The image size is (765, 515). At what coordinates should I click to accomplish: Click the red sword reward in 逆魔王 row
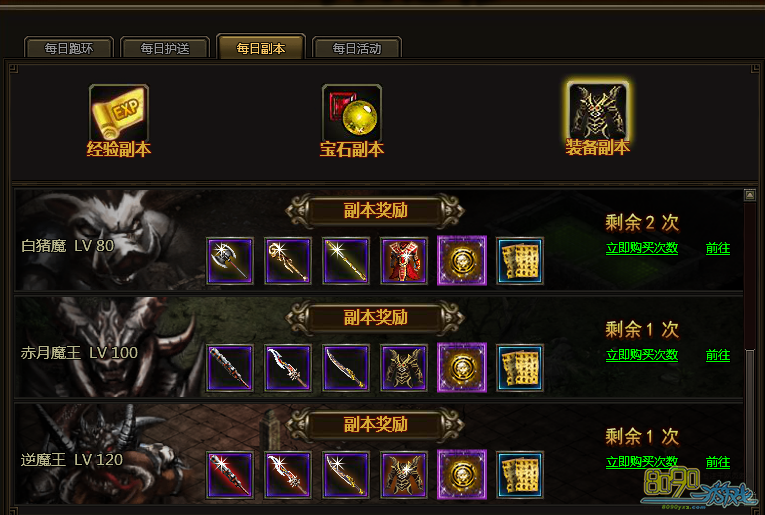pyautogui.click(x=230, y=475)
